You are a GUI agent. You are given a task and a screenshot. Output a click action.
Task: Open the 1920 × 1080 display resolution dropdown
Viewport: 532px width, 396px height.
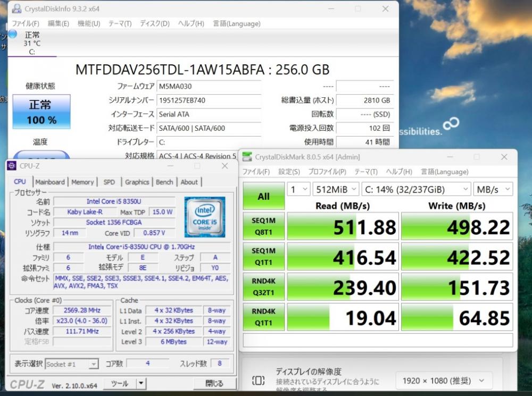tap(443, 381)
